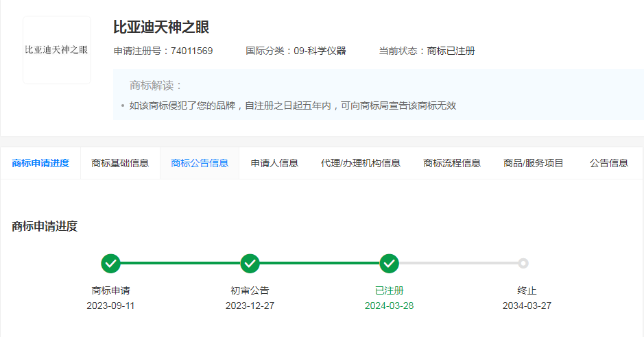Click the 商标申请 step label under the checkmark
This screenshot has width=644, height=337.
(111, 290)
